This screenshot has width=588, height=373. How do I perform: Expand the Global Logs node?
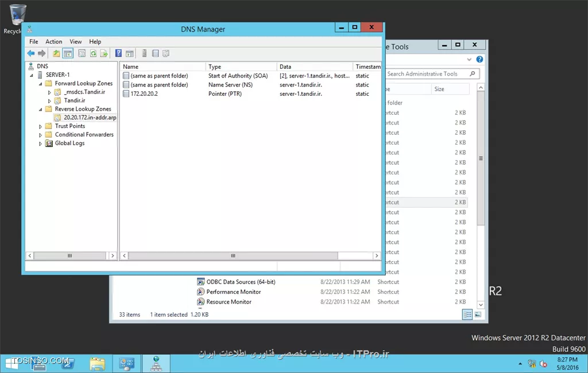tap(41, 143)
